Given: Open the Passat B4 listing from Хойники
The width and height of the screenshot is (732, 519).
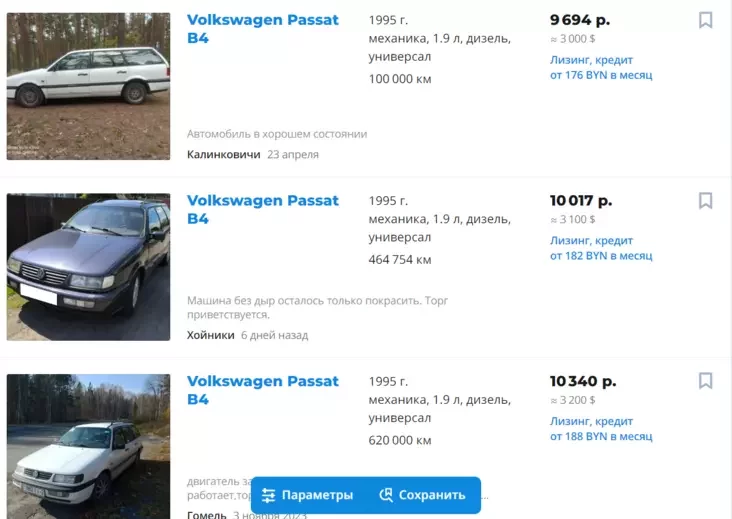Looking at the screenshot, I should coord(263,209).
